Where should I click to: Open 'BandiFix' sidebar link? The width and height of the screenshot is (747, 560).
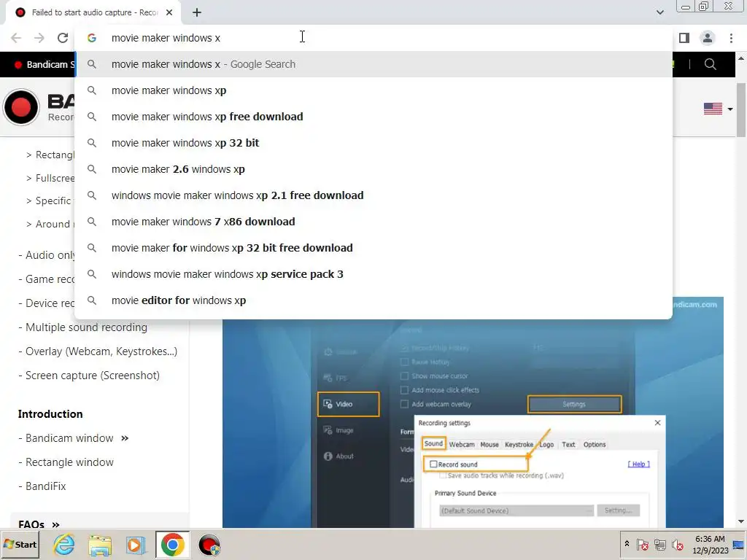[x=46, y=486]
